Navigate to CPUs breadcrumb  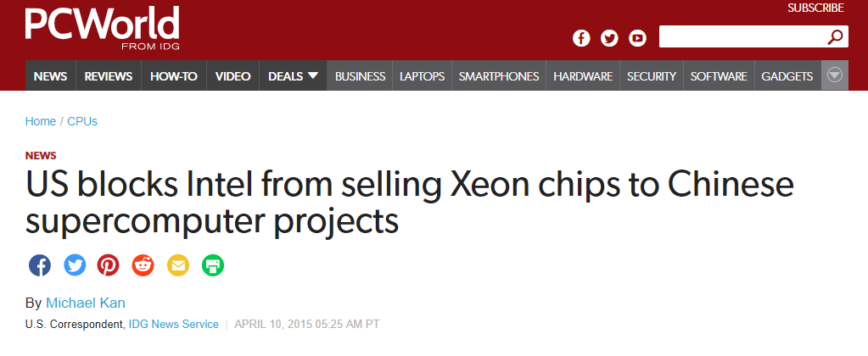pyautogui.click(x=82, y=121)
